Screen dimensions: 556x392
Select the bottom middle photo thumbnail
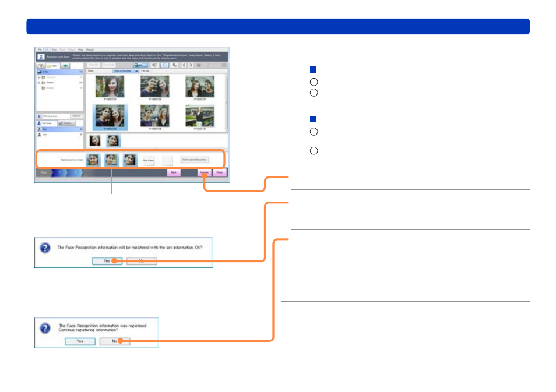155,116
